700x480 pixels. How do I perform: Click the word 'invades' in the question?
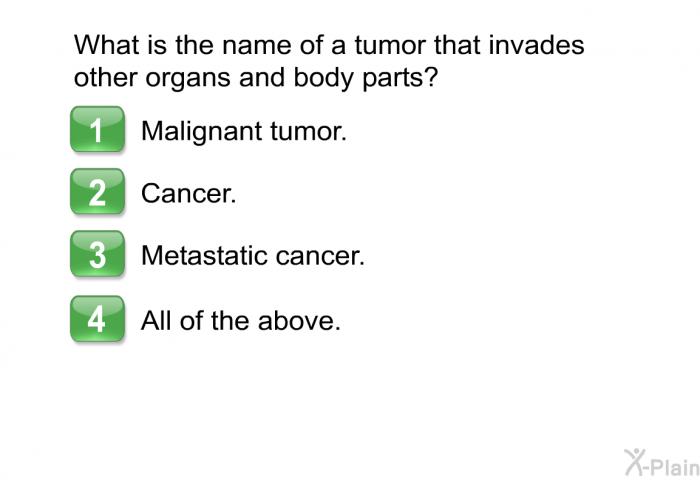[x=537, y=45]
